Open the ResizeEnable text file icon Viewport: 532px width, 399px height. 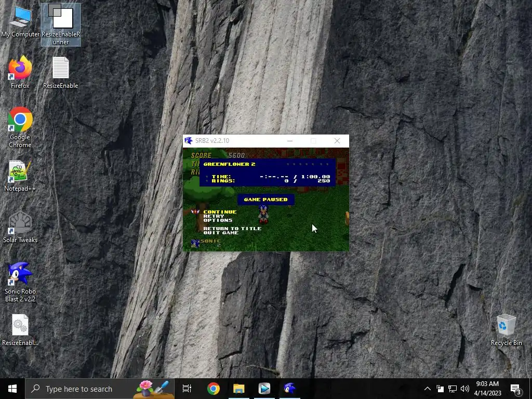60,72
